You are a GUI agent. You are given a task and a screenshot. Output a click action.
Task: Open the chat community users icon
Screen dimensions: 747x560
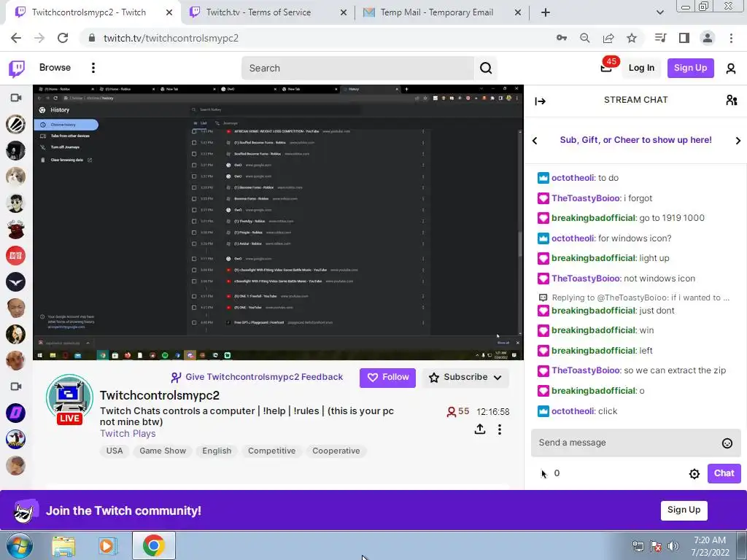click(732, 100)
